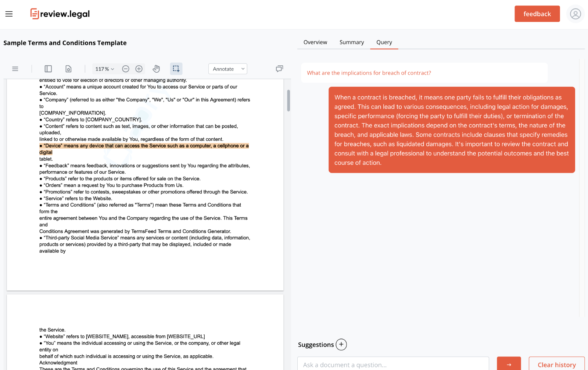Viewport: 588px width, 370px height.
Task: Click the Sample Terms and Conditions Template title
Action: point(65,43)
